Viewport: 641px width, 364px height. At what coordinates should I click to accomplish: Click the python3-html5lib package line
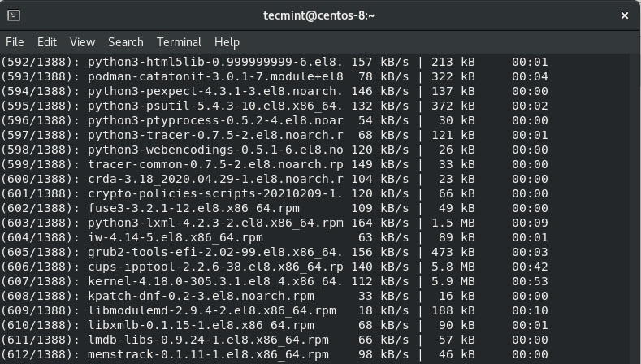click(x=215, y=62)
